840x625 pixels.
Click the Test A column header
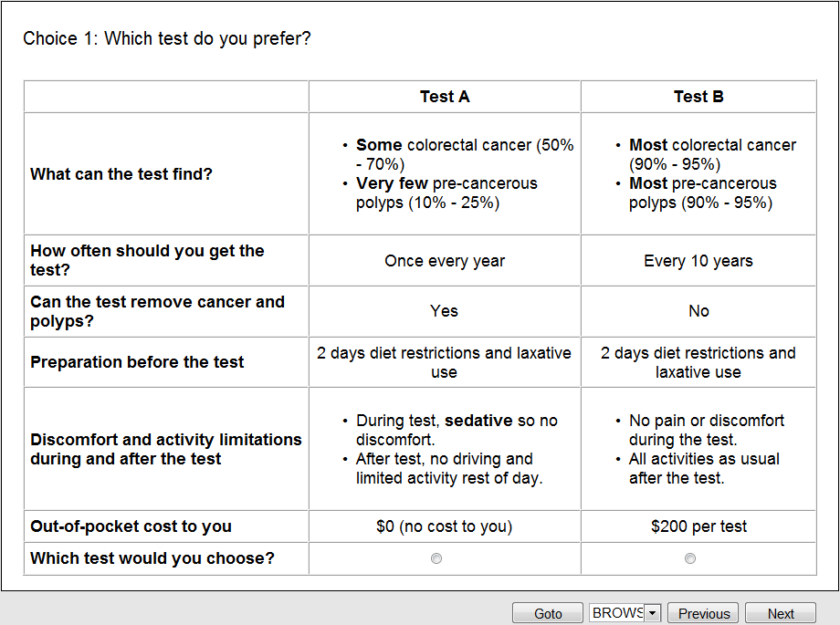pos(445,97)
